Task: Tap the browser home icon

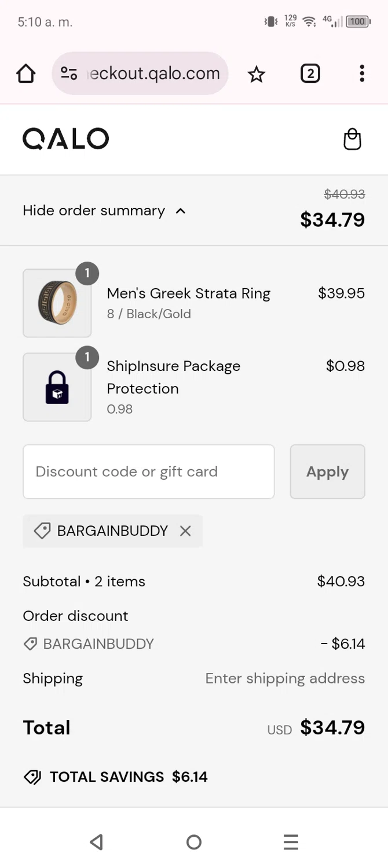Action: point(26,73)
